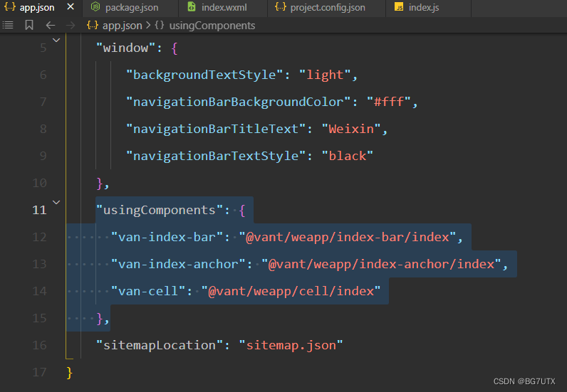Go forward with the right arrow

[71, 26]
